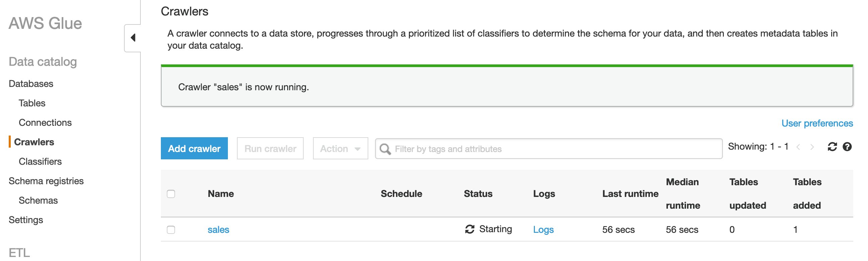
Task: Click the previous page chevron
Action: [x=798, y=147]
